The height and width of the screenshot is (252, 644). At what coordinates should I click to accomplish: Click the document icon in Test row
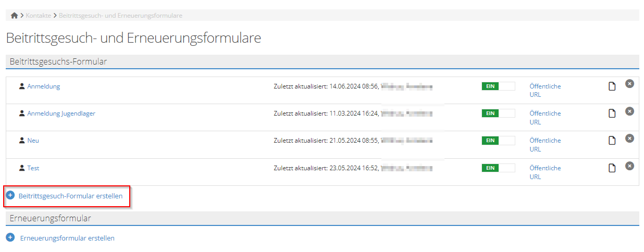(613, 168)
